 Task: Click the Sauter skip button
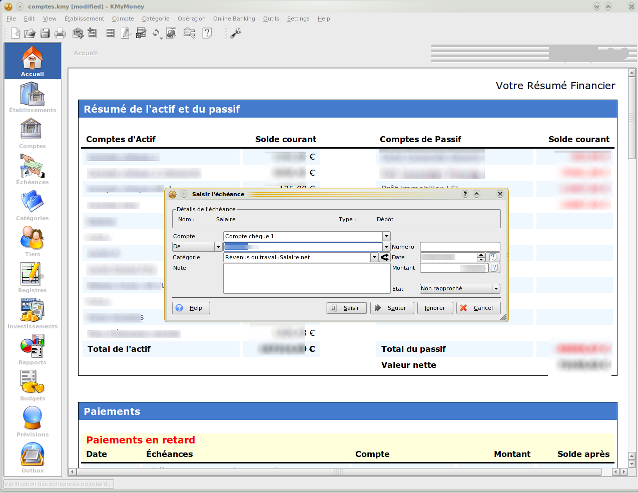392,308
